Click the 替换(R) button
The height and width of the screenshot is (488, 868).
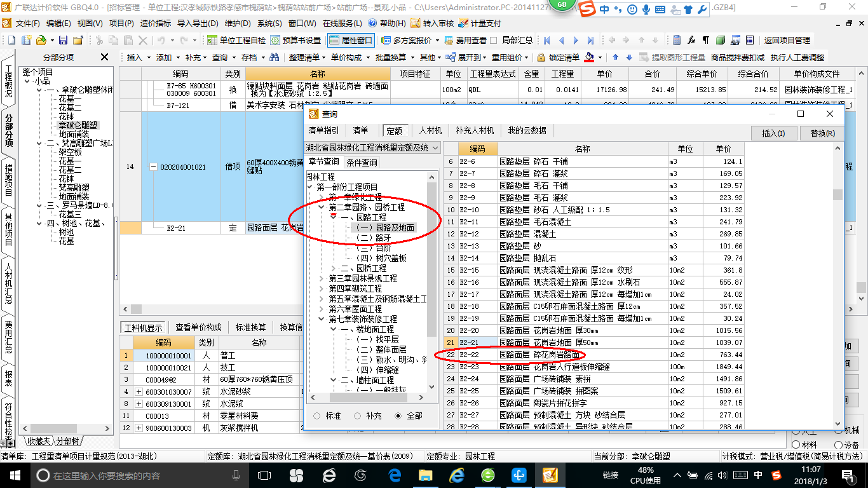pos(822,133)
